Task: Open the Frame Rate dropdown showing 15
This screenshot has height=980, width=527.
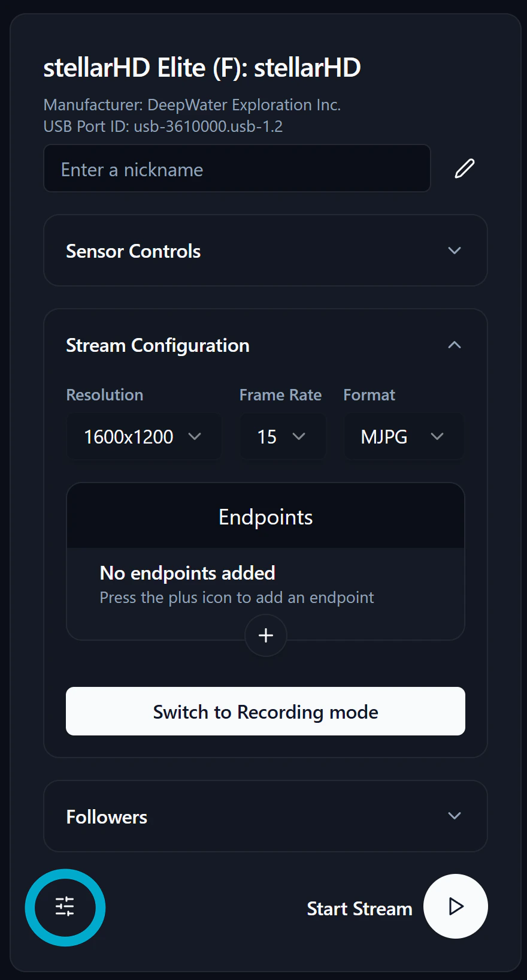Action: coord(283,436)
